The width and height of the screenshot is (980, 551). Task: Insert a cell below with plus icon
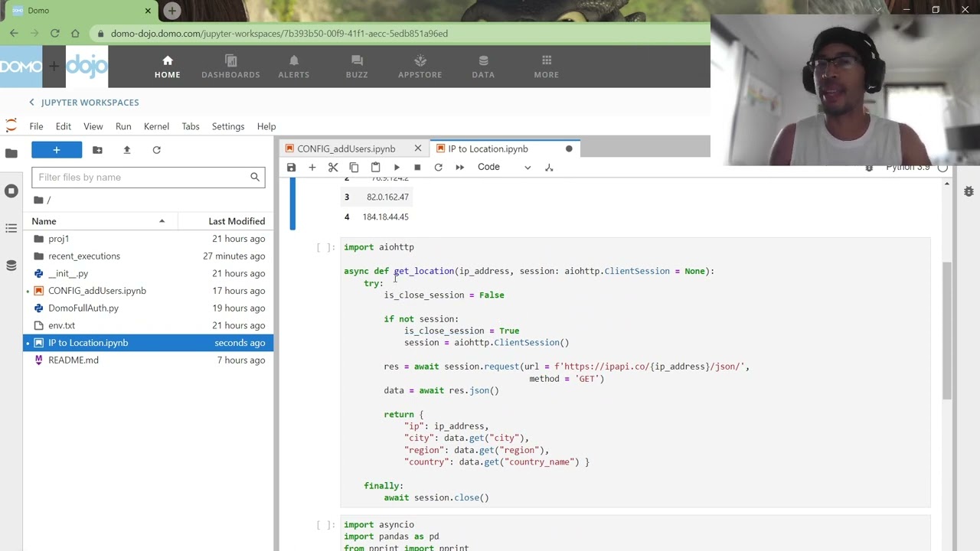[312, 167]
